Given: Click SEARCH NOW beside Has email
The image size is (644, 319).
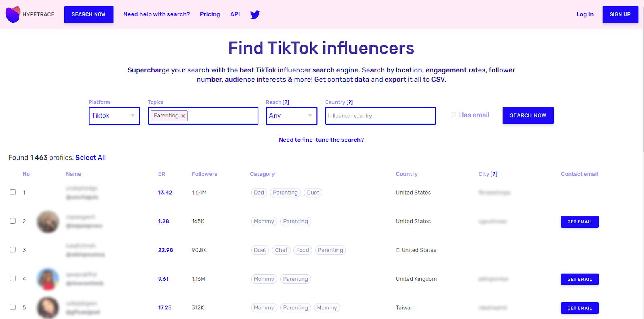Looking at the screenshot, I should 528,115.
